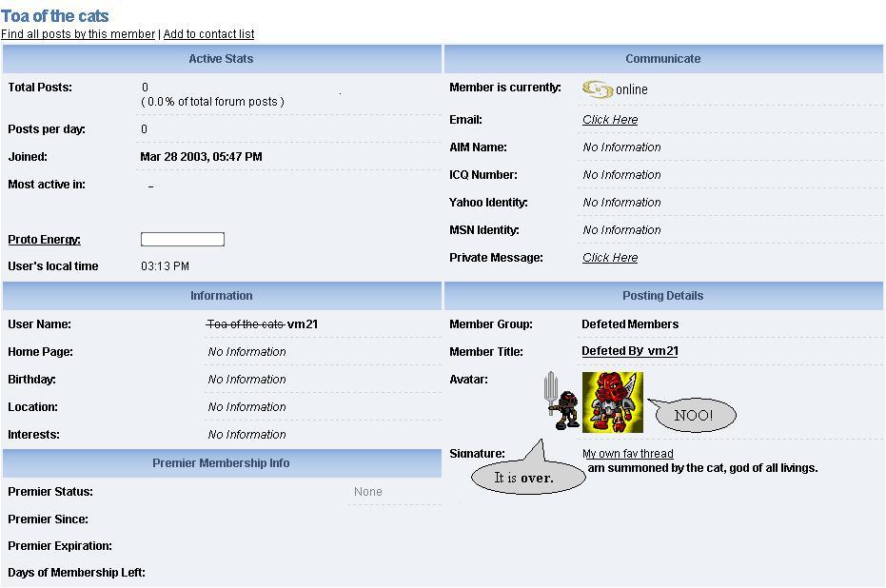Screen dimensions: 886x588
Task: Click the Posts per day label
Action: tap(47, 129)
